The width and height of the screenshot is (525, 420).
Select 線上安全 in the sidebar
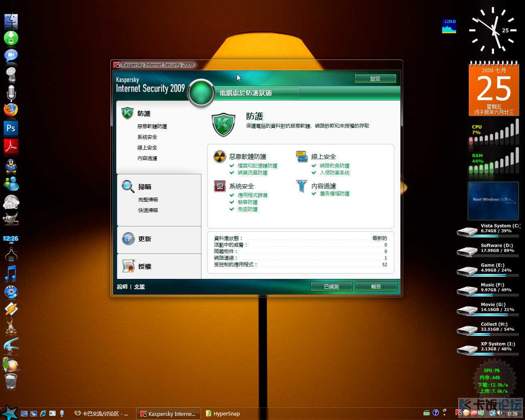tap(147, 148)
